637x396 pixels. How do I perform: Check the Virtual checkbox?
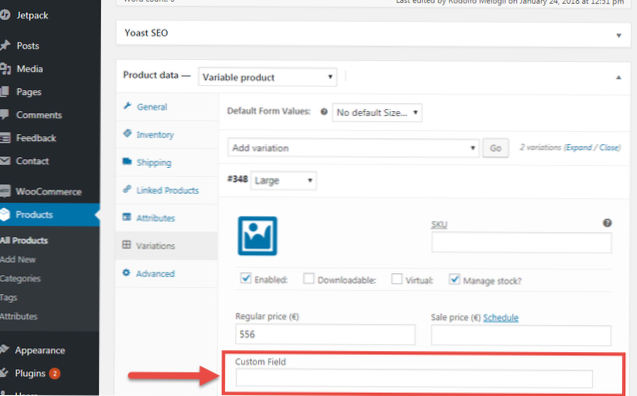point(396,279)
